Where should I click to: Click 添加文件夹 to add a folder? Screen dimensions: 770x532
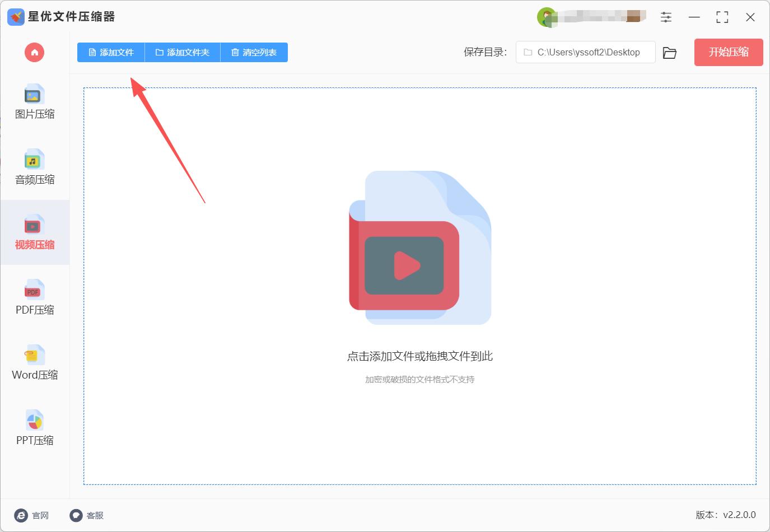tap(183, 52)
